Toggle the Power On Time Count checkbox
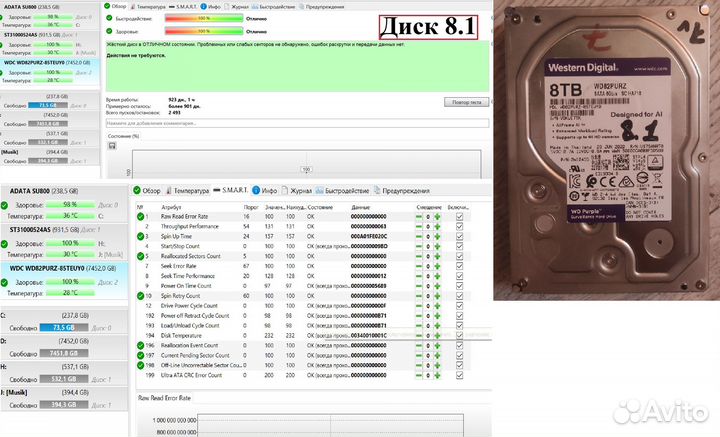Screen dimensions: 720x437 (x=459, y=286)
